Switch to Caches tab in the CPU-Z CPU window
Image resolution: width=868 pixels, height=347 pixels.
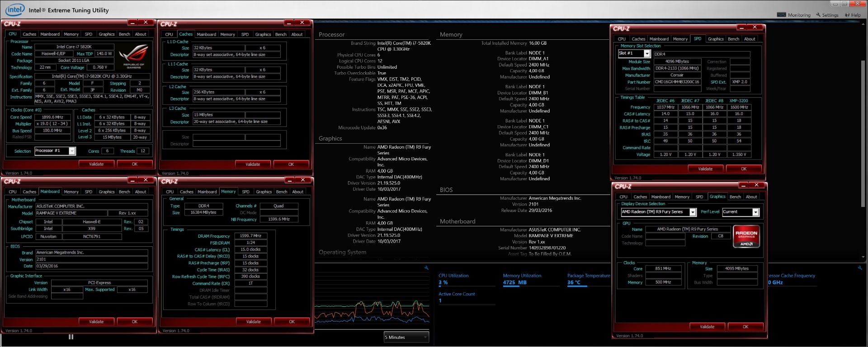(29, 34)
